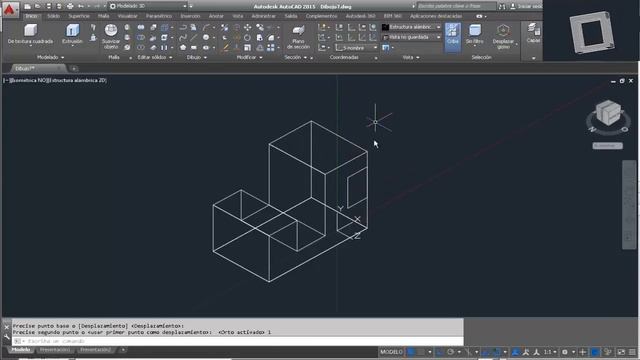Click the Array tool in Modificar panel

coord(271,48)
